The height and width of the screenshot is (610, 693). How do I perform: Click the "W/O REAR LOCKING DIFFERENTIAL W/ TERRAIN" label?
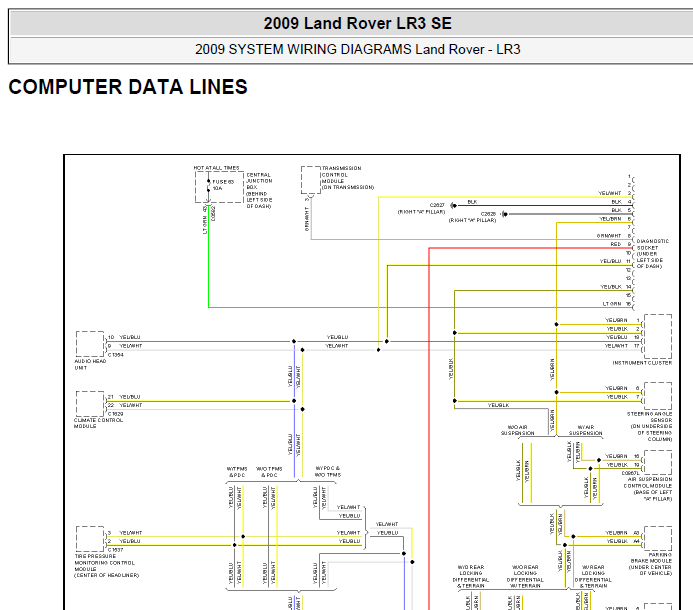[525, 576]
